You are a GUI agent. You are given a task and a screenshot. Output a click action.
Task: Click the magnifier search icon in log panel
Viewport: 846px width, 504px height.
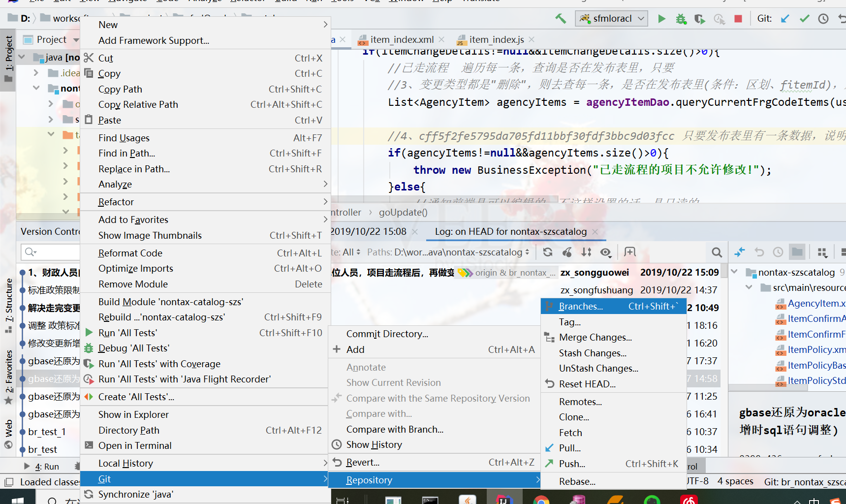click(x=717, y=252)
